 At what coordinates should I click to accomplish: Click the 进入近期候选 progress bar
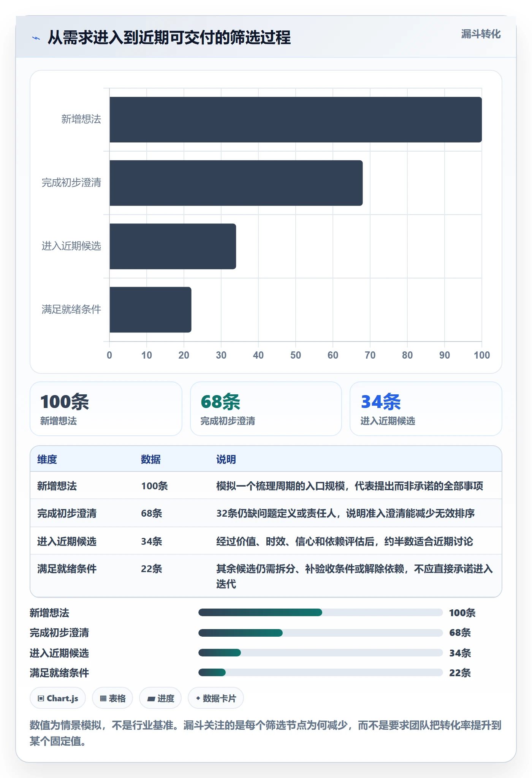(320, 653)
